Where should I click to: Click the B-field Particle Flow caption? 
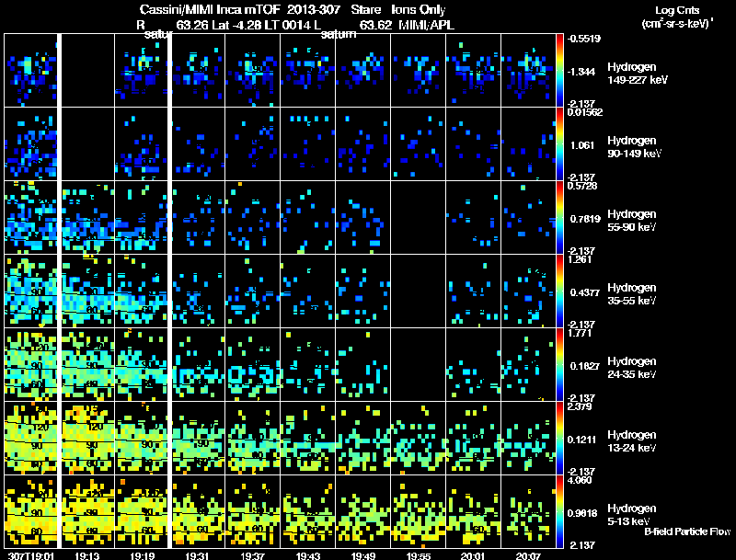(687, 531)
